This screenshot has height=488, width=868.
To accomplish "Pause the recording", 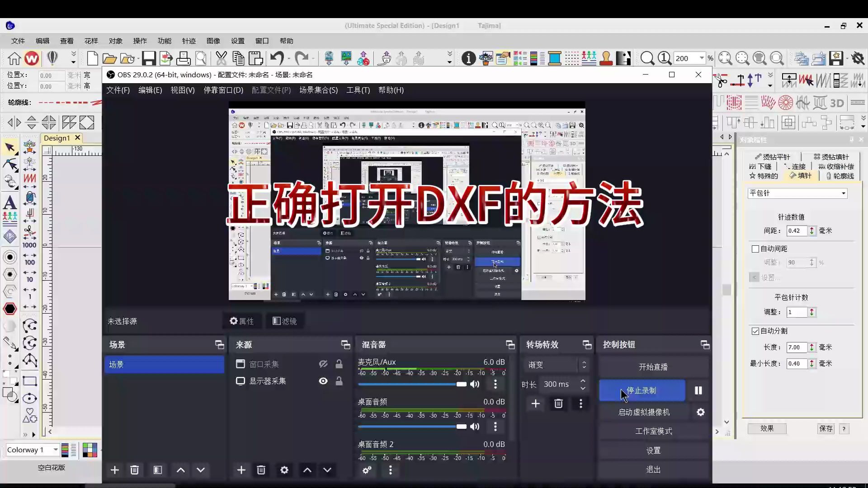I will pyautogui.click(x=698, y=390).
